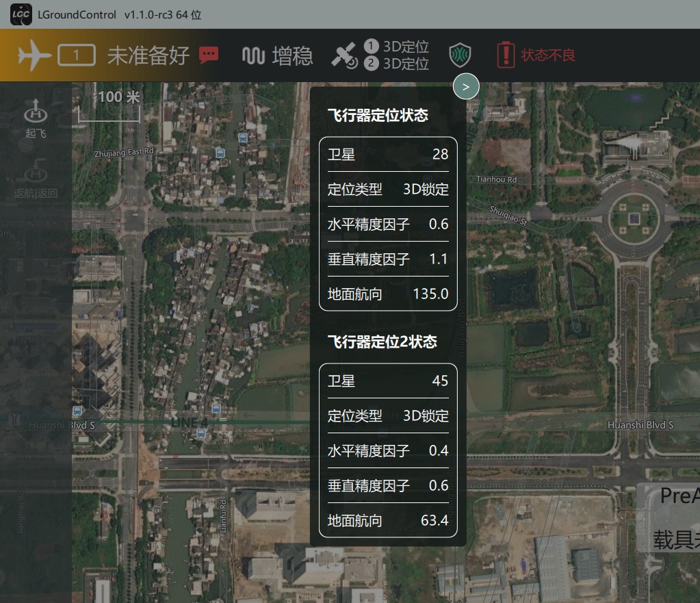Click the red battery warning icon

point(506,55)
